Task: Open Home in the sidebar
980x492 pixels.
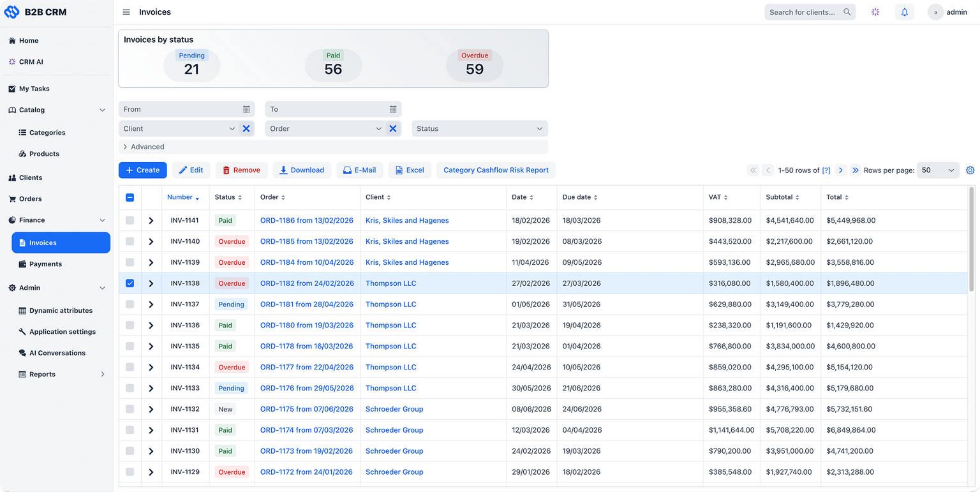Action: pos(29,41)
